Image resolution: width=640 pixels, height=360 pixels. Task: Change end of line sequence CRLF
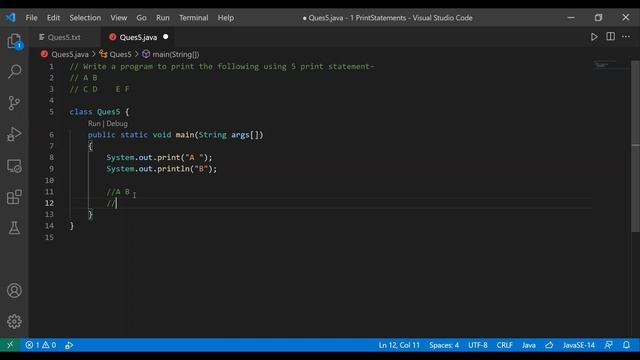(x=504, y=345)
